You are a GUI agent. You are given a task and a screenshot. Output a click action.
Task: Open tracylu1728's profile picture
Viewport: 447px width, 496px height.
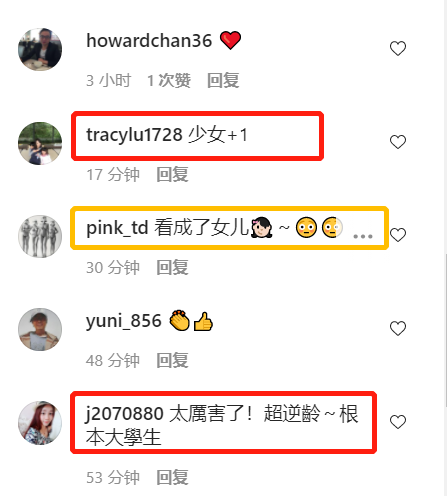(x=40, y=143)
